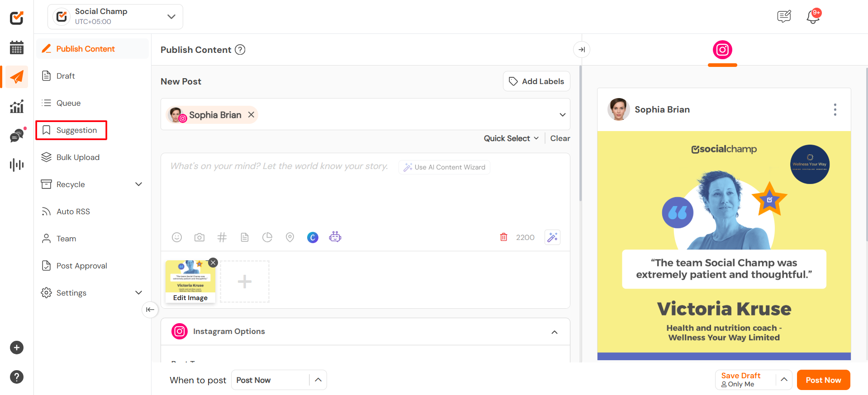The height and width of the screenshot is (395, 868).
Task: Expand the Save Draft options arrow
Action: [784, 380]
